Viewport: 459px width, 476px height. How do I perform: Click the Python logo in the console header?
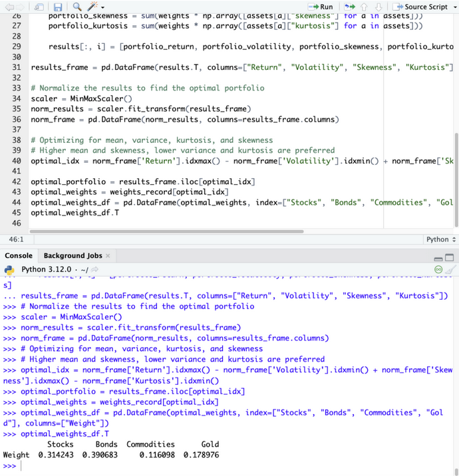click(9, 269)
